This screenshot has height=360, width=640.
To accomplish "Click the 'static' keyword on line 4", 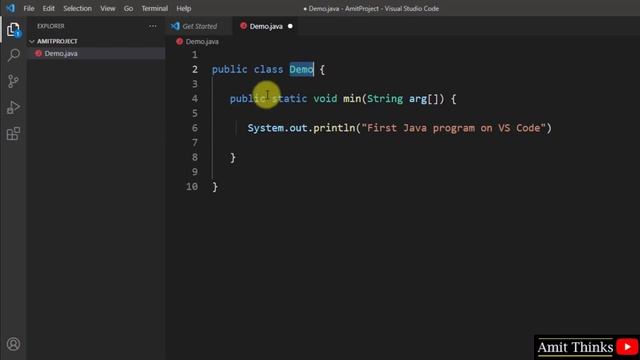I will [x=289, y=99].
